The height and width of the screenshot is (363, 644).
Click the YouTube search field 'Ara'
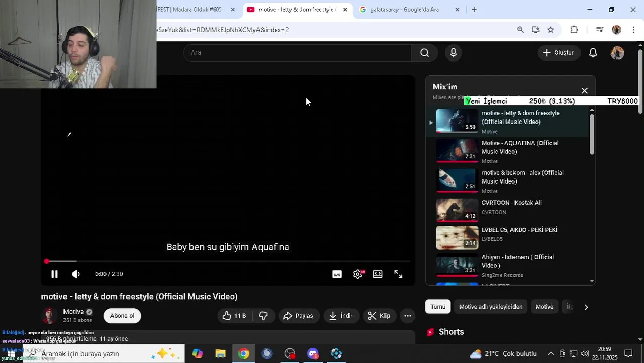[x=297, y=52]
